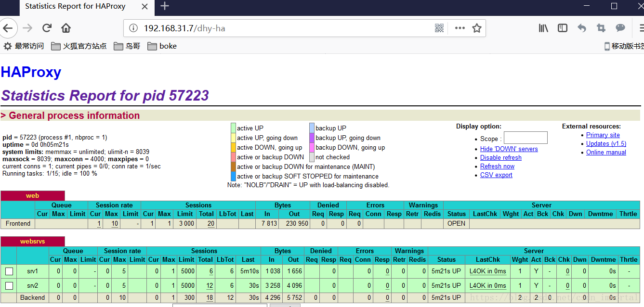Tick the checkbox for srv1
The height and width of the screenshot is (307, 644).
pyautogui.click(x=9, y=271)
